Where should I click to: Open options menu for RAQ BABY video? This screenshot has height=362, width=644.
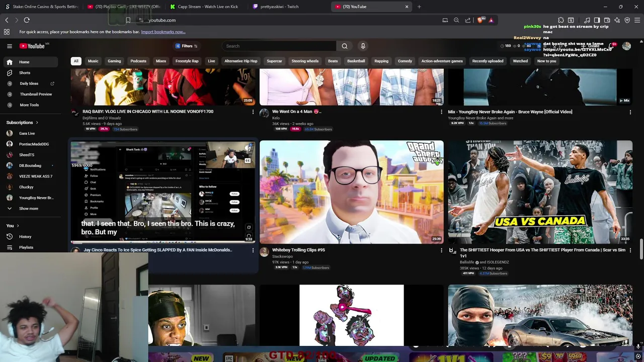(x=253, y=112)
